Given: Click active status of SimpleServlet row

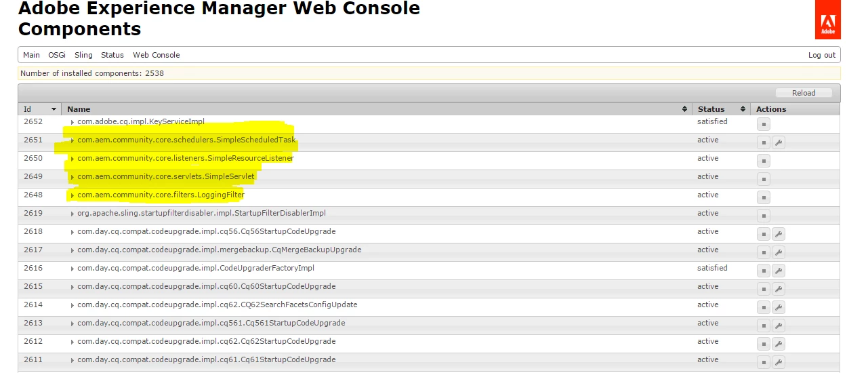Looking at the screenshot, I should click(708, 177).
